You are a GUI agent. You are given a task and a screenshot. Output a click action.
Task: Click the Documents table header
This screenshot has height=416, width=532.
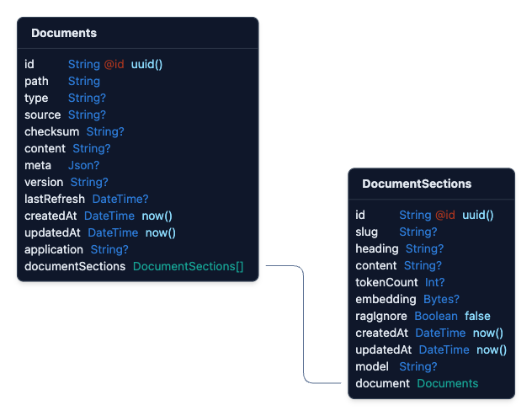coord(64,33)
